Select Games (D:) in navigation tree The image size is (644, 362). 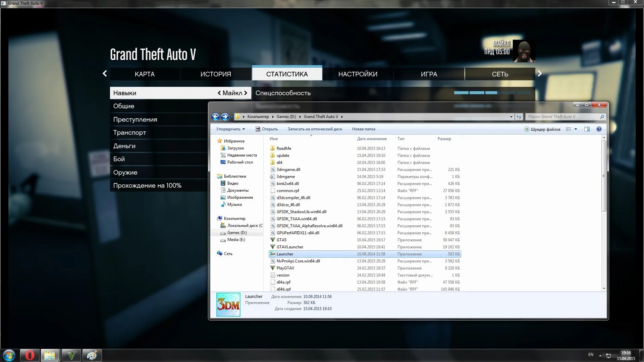click(x=237, y=233)
